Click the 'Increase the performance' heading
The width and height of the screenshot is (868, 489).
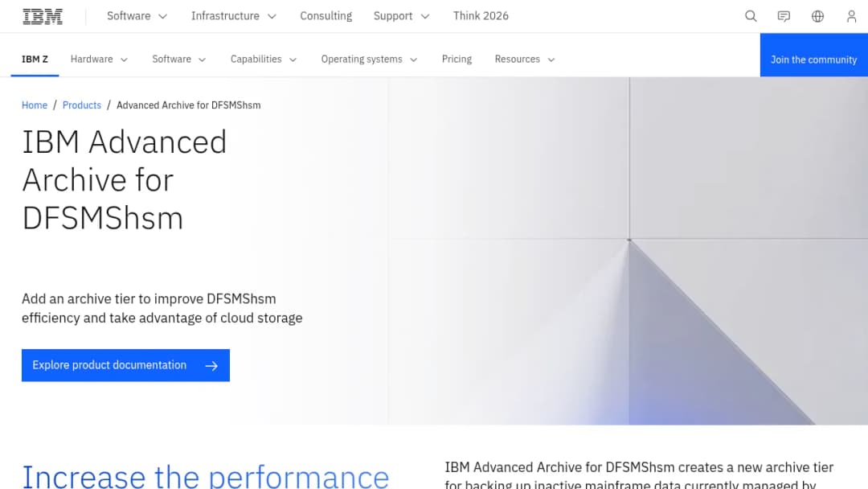[206, 476]
